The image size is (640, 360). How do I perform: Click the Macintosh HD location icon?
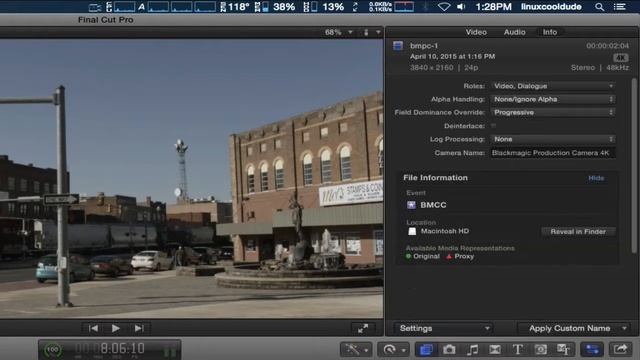click(x=412, y=231)
